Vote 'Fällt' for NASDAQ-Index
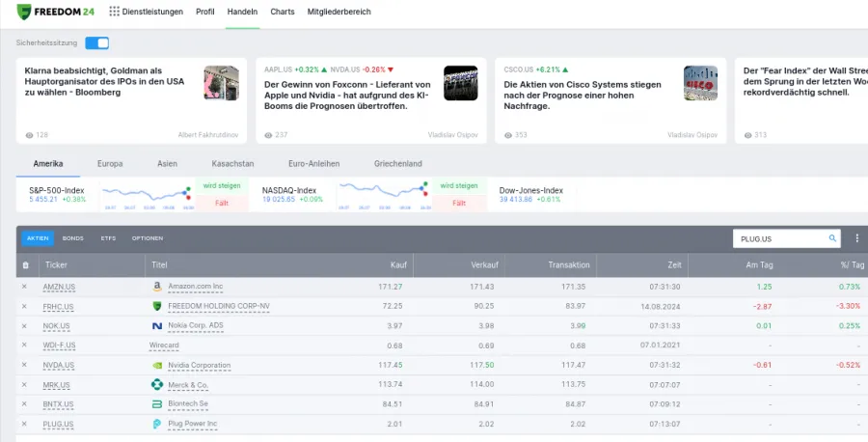This screenshot has width=868, height=442. (459, 204)
